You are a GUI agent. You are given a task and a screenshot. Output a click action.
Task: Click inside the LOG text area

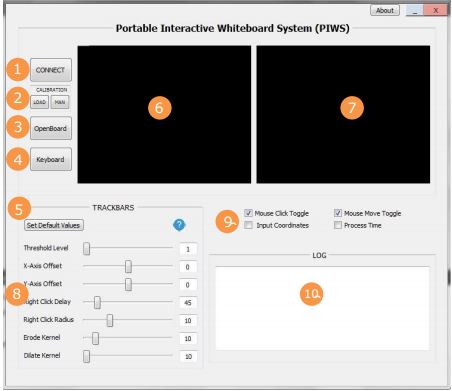click(322, 308)
